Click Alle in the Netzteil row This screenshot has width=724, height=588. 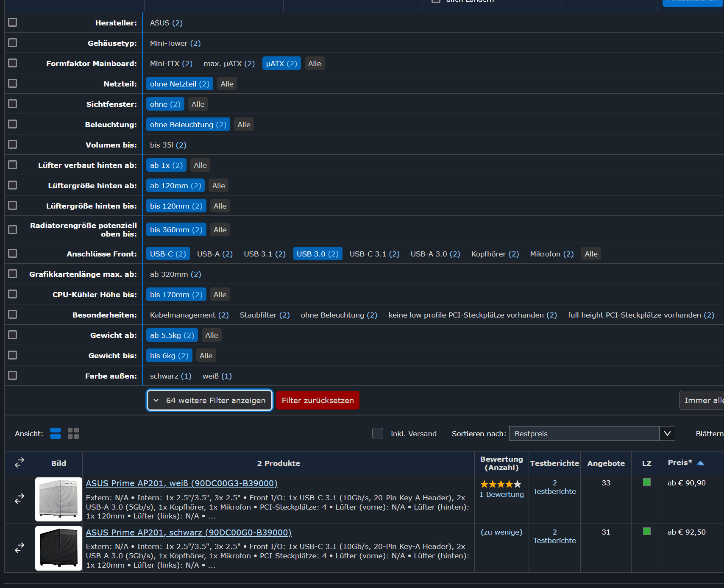point(227,84)
